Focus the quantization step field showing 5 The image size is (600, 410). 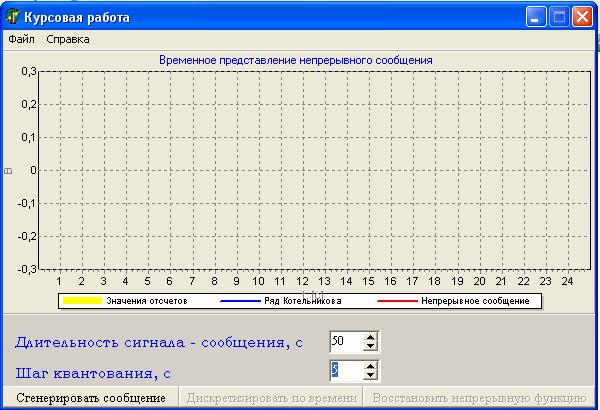point(347,370)
